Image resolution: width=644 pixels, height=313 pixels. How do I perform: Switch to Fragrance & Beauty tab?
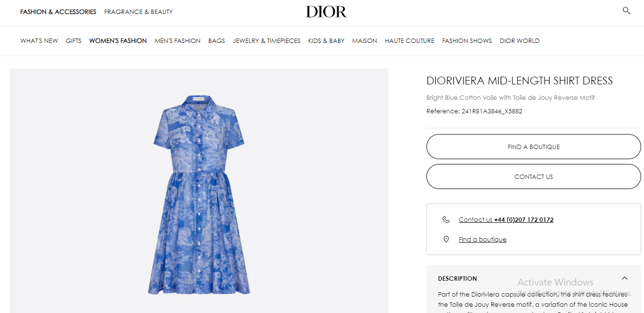(138, 12)
